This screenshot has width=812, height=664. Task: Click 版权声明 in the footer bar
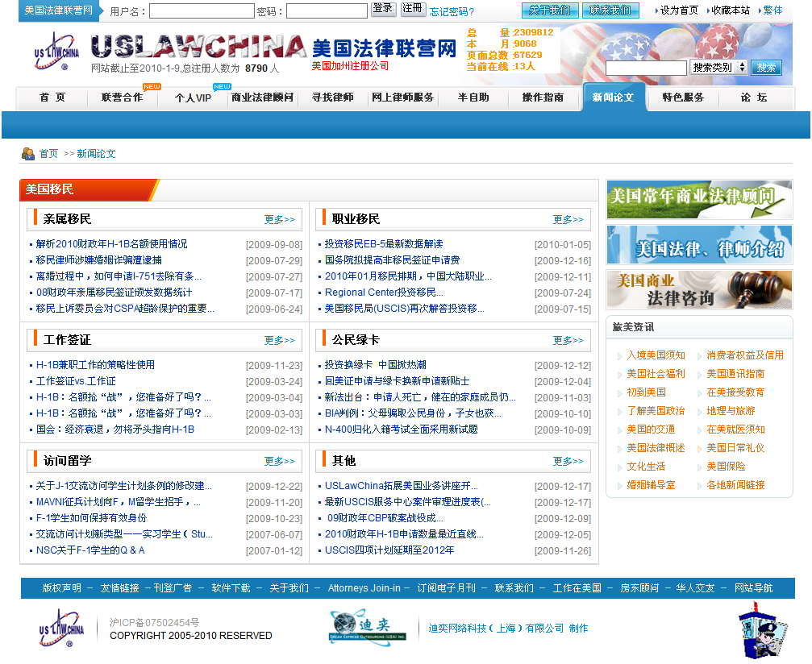(61, 588)
